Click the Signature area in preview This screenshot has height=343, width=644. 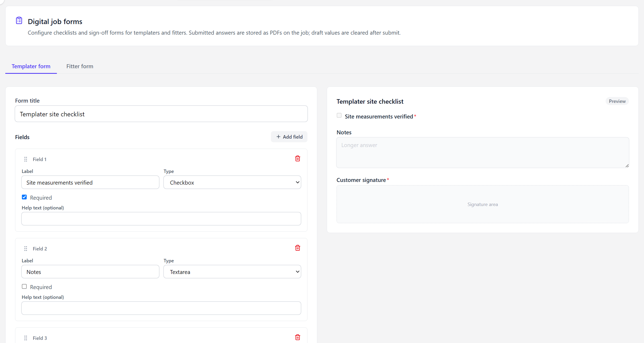(x=483, y=204)
